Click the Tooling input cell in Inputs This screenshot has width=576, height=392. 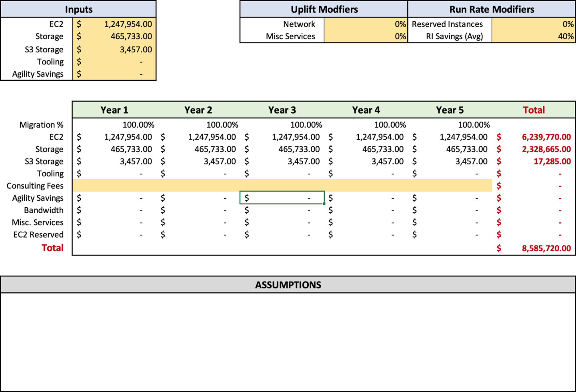coord(114,62)
